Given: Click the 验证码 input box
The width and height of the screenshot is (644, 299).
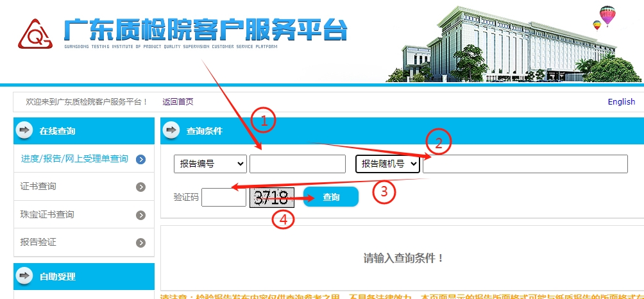Looking at the screenshot, I should [x=223, y=197].
